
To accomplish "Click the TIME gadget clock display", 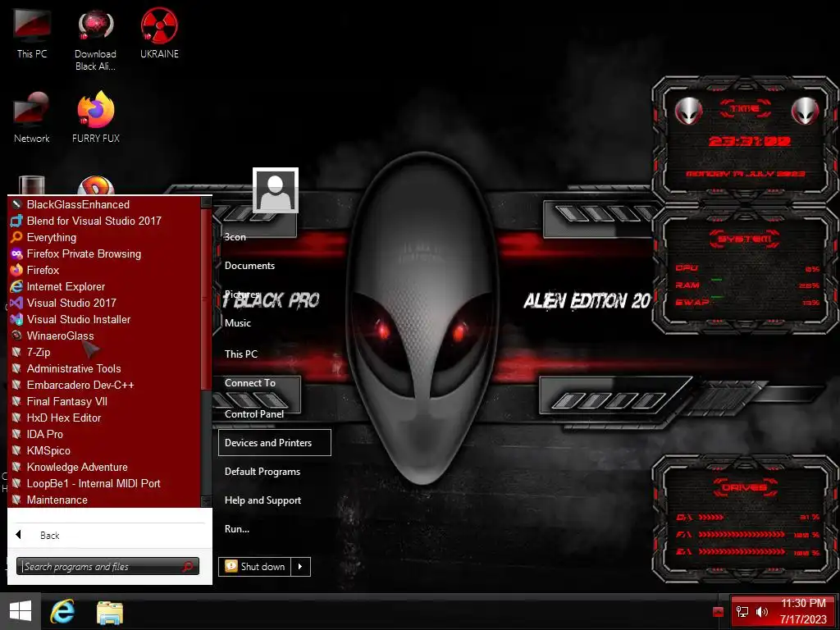I will (x=749, y=141).
